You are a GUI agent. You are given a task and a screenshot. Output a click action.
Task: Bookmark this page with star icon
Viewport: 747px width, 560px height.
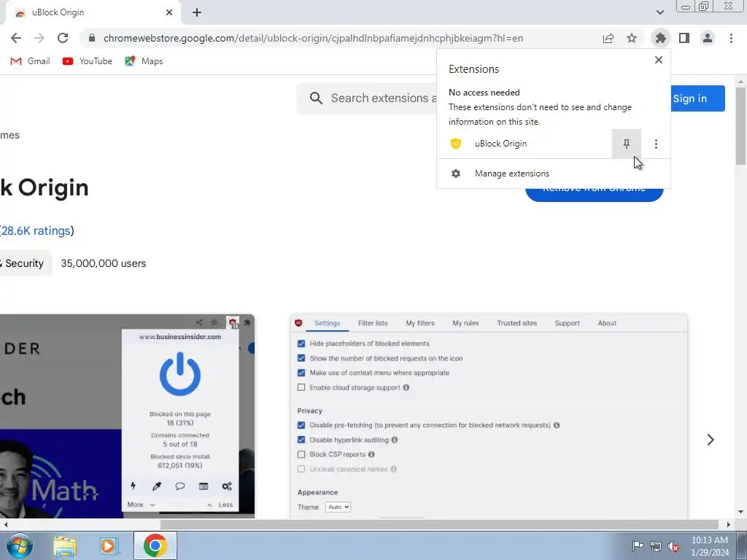click(632, 38)
